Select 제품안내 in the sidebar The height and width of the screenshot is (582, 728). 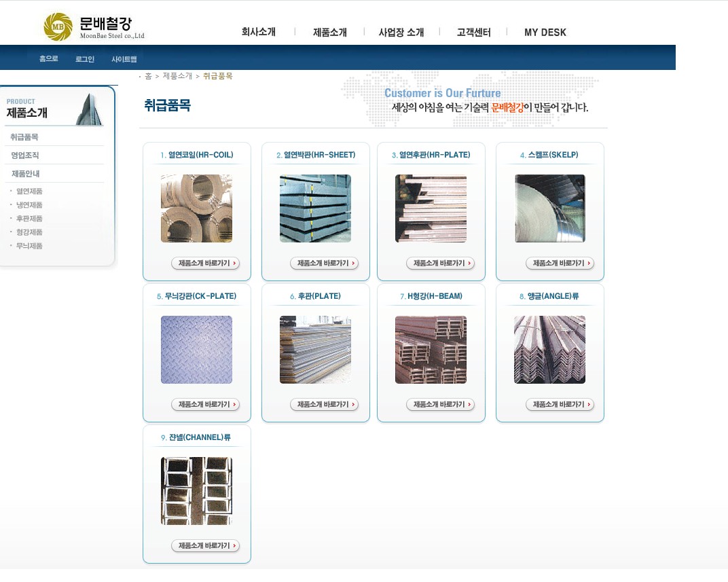26,174
